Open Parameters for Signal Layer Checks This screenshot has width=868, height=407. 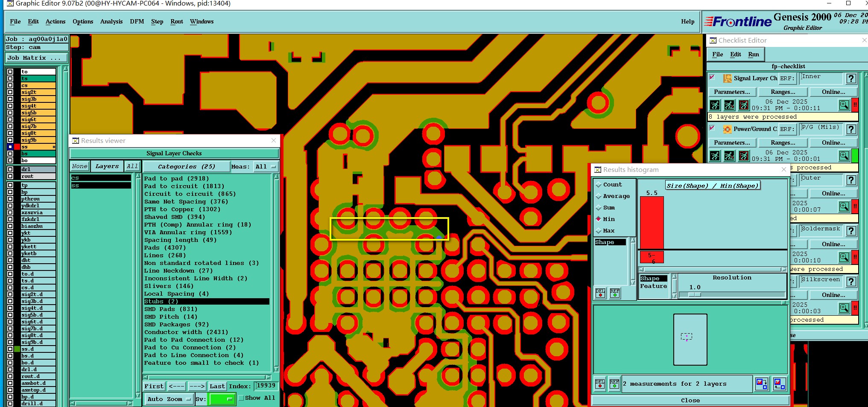732,92
